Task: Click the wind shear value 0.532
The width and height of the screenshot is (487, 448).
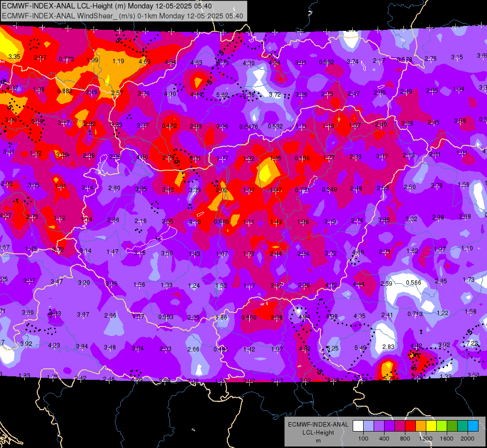Action: point(275,126)
